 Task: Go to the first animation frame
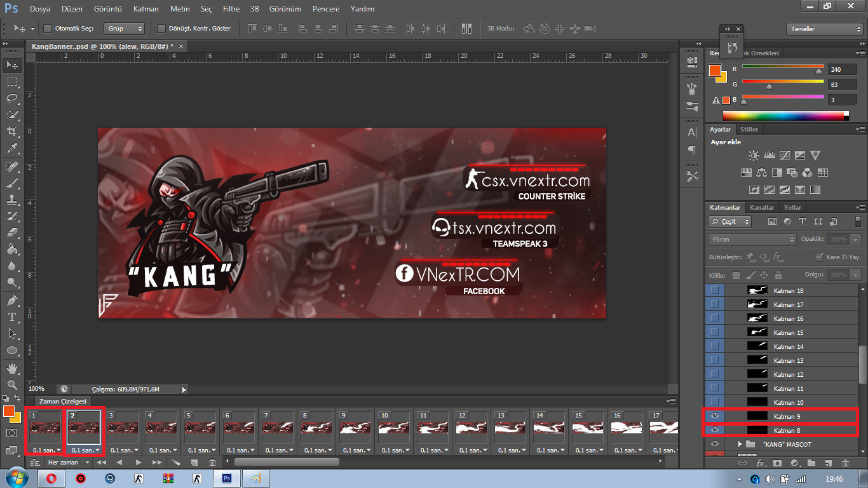coord(101,463)
